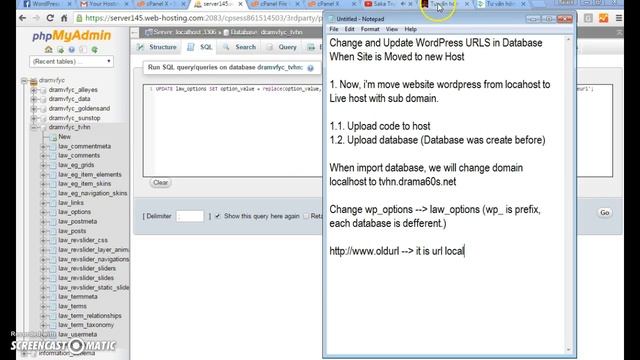The height and width of the screenshot is (360, 640).
Task: Open Notepad Help menu
Action: (411, 29)
